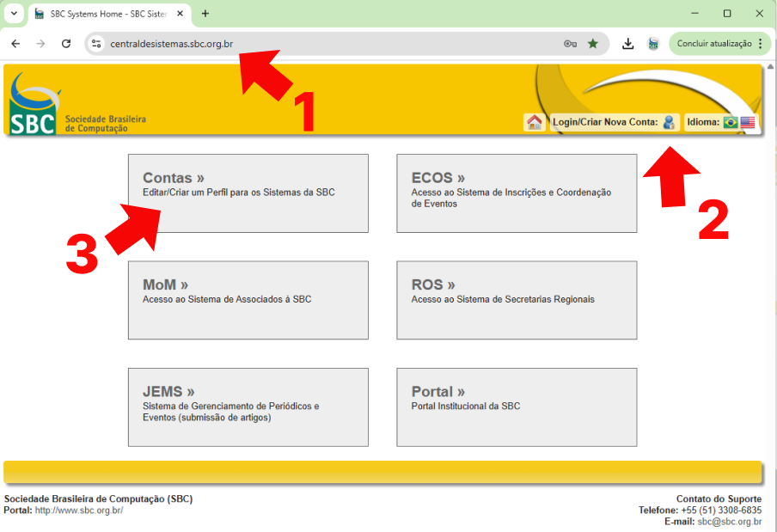Open a new browser tab
This screenshot has width=777, height=532.
tap(205, 14)
